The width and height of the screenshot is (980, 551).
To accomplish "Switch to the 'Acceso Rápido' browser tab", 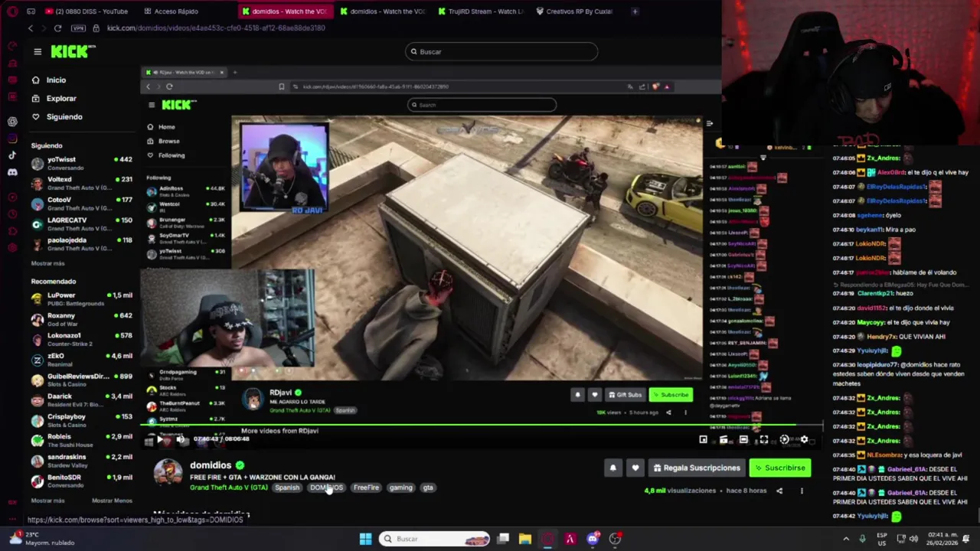I will click(171, 11).
